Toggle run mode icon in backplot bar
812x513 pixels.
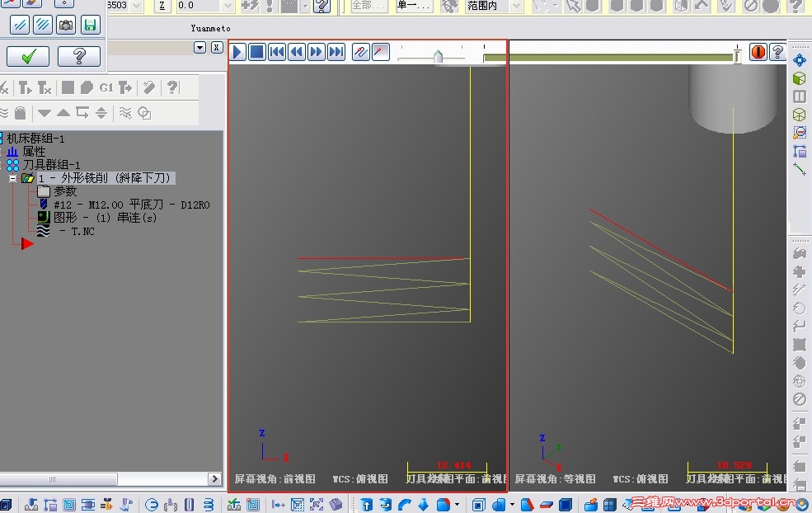click(x=381, y=52)
